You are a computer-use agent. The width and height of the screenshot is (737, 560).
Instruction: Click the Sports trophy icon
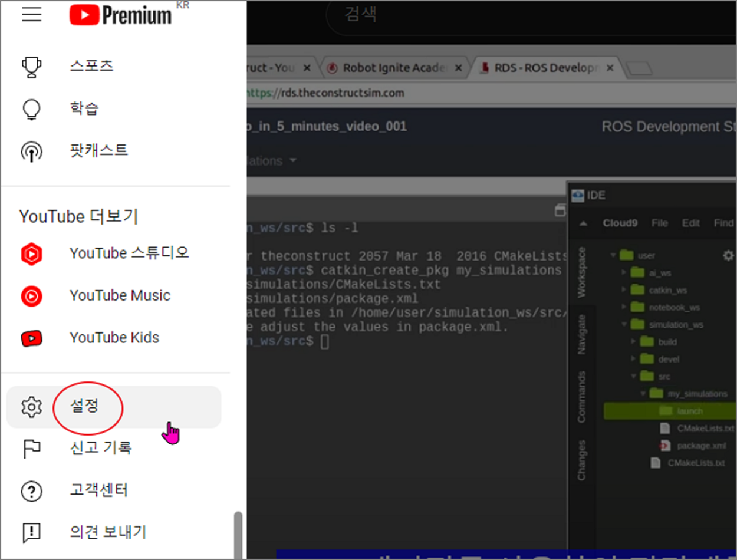tap(31, 66)
